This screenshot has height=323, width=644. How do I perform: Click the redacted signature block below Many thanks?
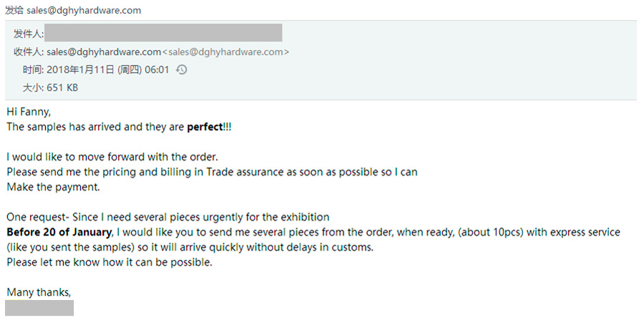coord(39,308)
